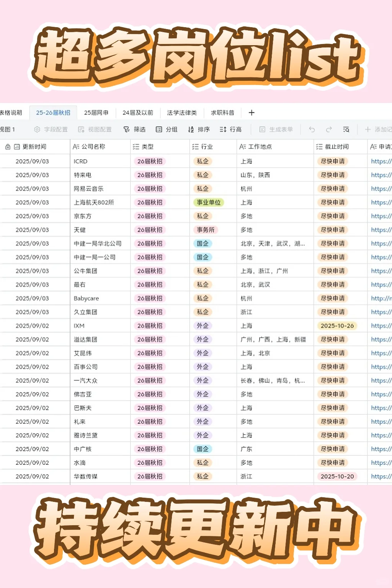Click the 筛选 filter button
Image resolution: width=392 pixels, height=588 pixels.
(134, 129)
